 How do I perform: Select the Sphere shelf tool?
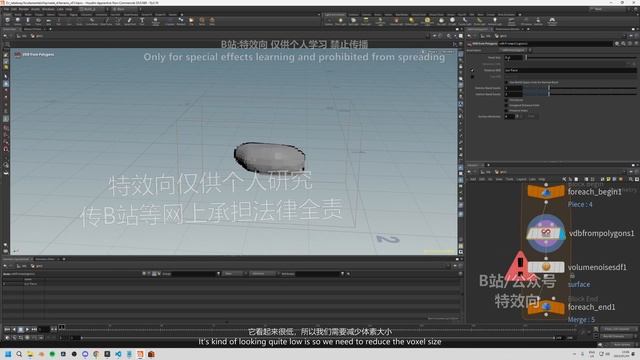(x=18, y=21)
